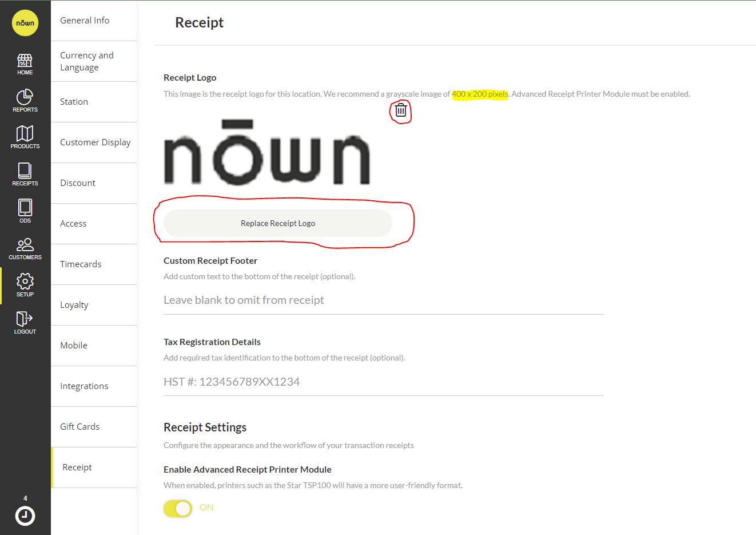Go to the Home section
This screenshot has width=756, height=535.
[x=25, y=64]
